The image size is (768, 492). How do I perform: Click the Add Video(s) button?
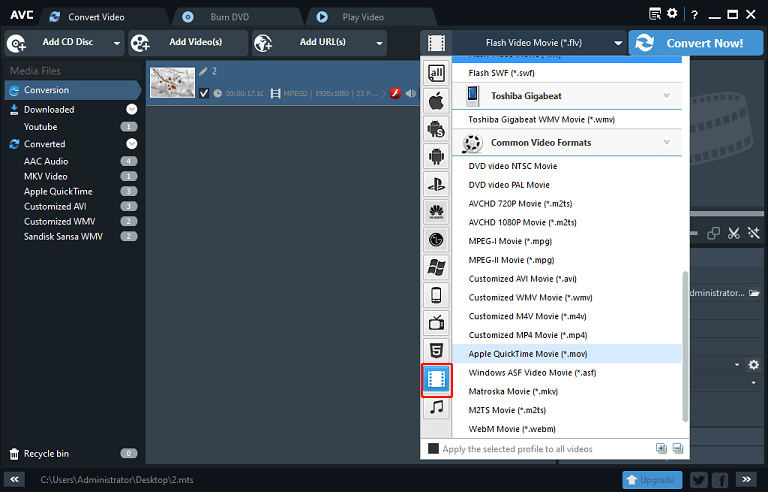pyautogui.click(x=188, y=43)
